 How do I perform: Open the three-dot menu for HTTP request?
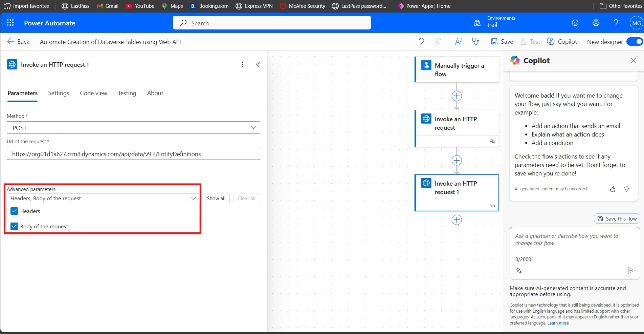(x=243, y=64)
